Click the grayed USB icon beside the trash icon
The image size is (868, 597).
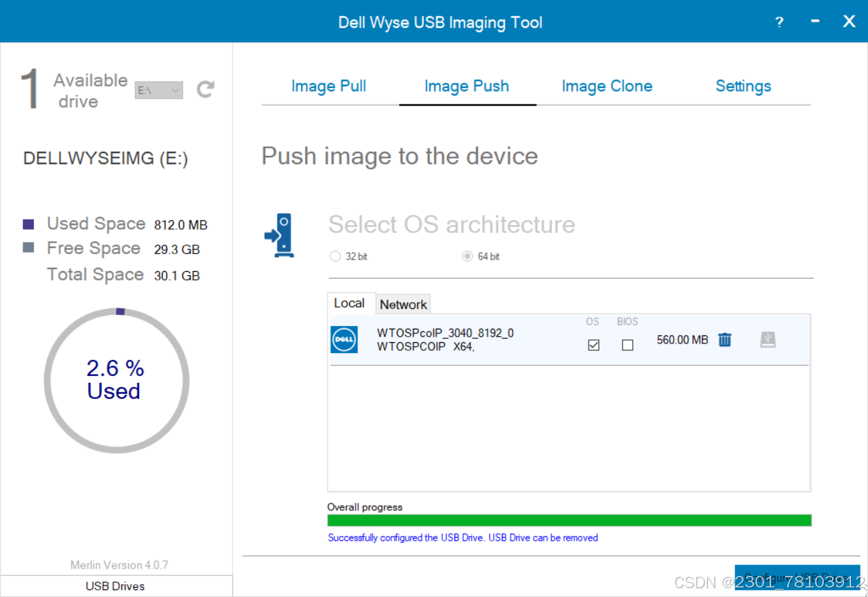click(x=768, y=339)
